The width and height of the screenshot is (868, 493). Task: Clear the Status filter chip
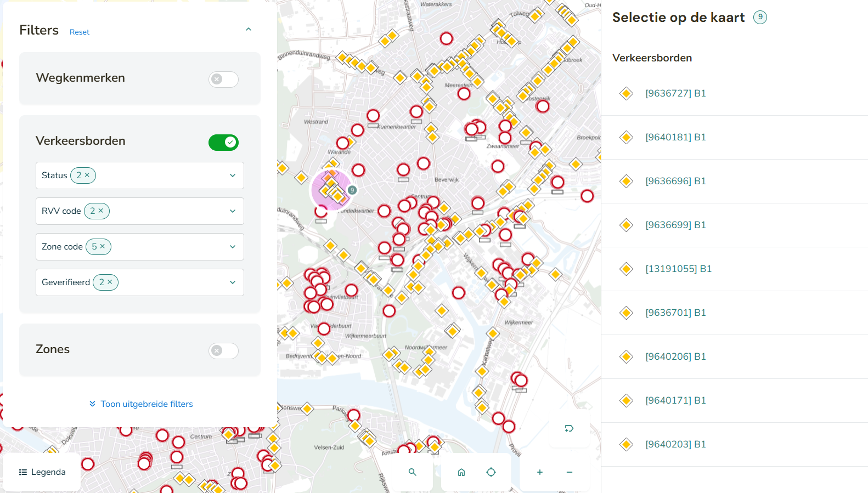point(87,175)
